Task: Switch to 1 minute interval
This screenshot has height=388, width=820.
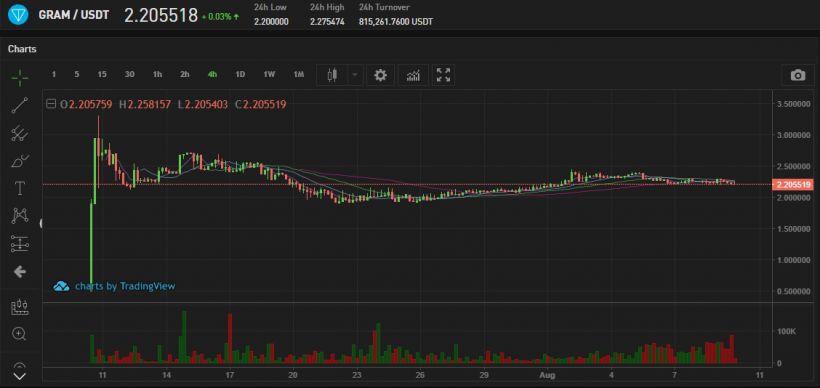Action: tap(53, 75)
